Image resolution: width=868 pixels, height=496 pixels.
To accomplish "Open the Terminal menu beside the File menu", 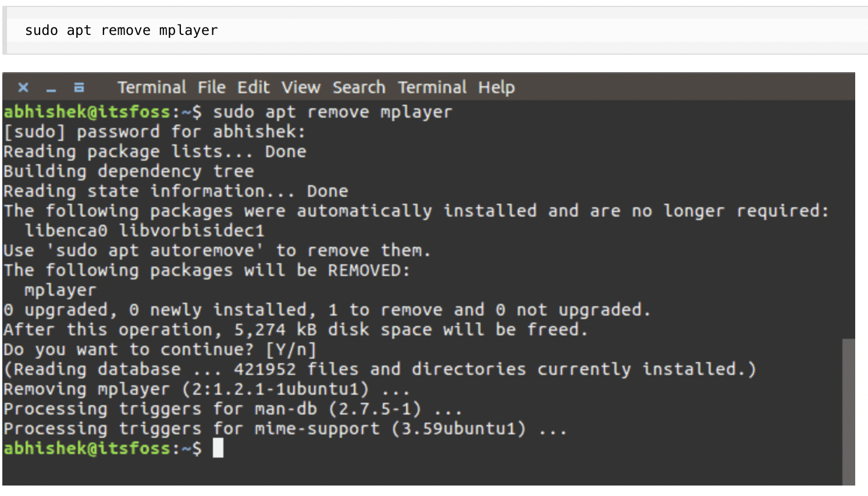I will pos(151,87).
